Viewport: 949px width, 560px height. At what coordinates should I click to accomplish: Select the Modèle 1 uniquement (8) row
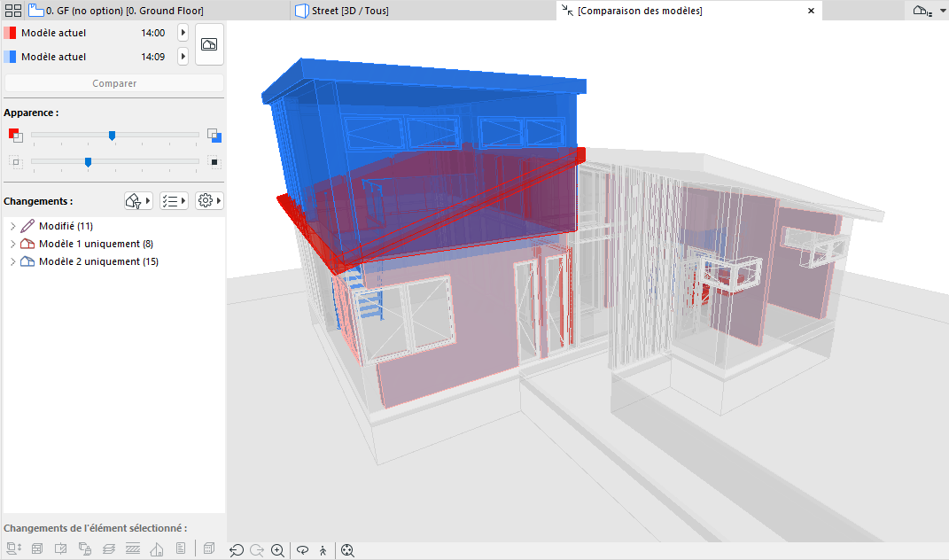pyautogui.click(x=114, y=244)
